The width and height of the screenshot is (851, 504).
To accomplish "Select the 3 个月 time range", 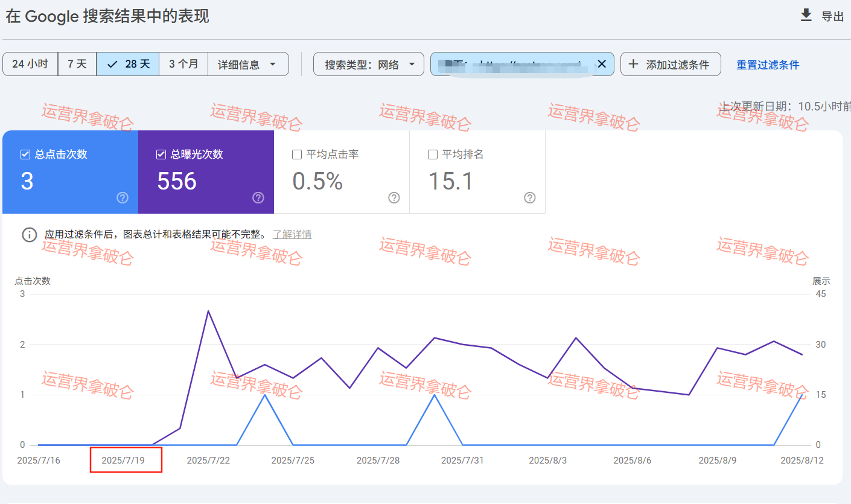I will (x=183, y=64).
